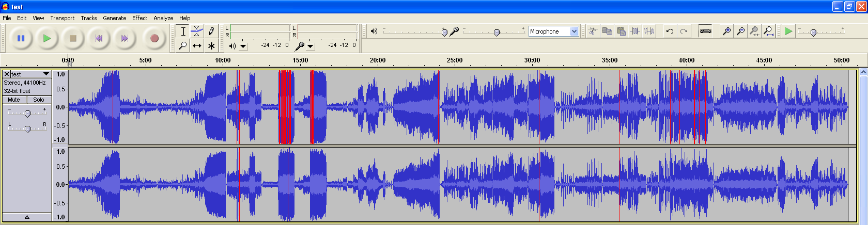This screenshot has width=868, height=225.
Task: Open the Analyze menu
Action: click(x=163, y=18)
